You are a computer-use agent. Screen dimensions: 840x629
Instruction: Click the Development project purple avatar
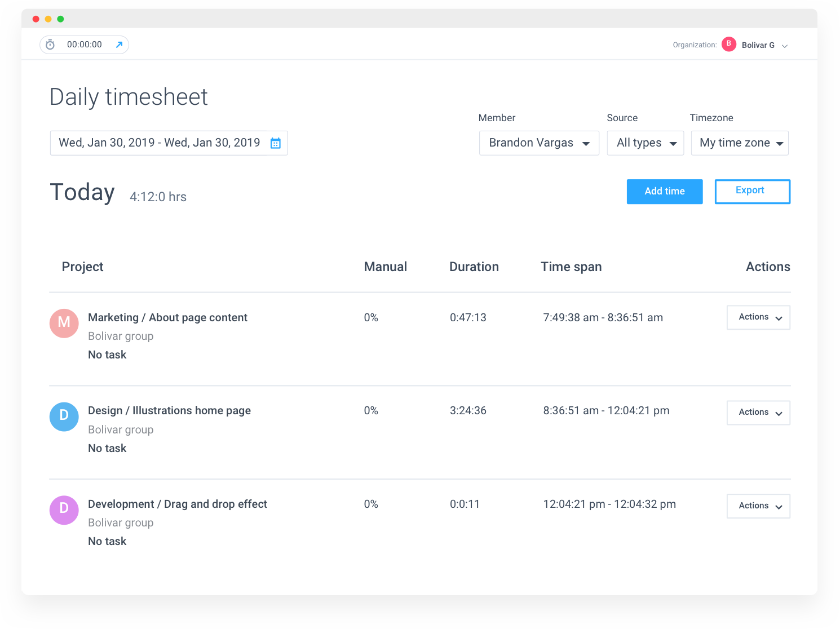coord(64,510)
